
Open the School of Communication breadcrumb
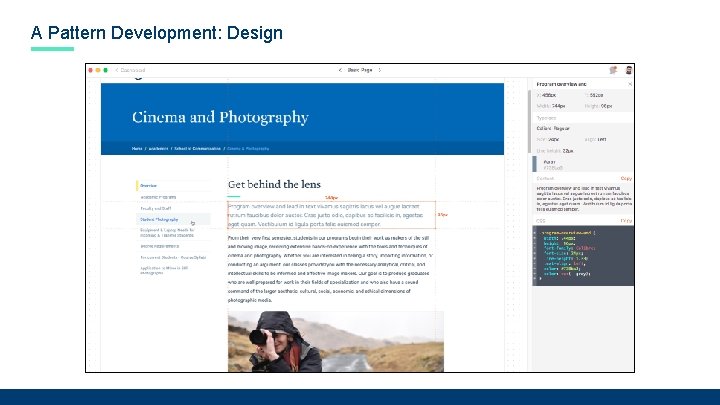point(197,149)
